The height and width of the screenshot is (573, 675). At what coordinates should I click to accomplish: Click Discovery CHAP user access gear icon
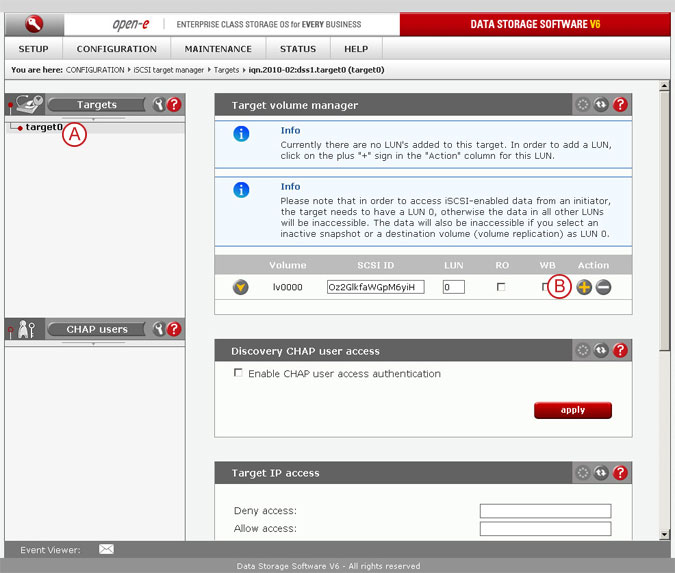tap(582, 350)
